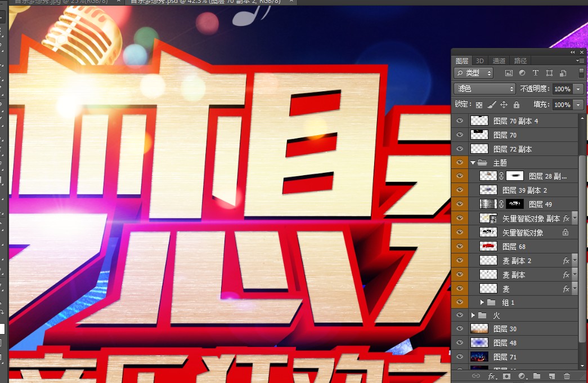Filter layers by adjustment layer type
Viewport: 588px width, 383px height.
coord(522,73)
